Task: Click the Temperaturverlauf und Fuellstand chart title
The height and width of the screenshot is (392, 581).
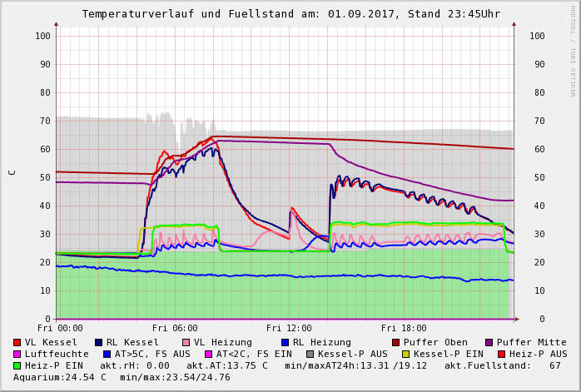Action: click(x=290, y=14)
